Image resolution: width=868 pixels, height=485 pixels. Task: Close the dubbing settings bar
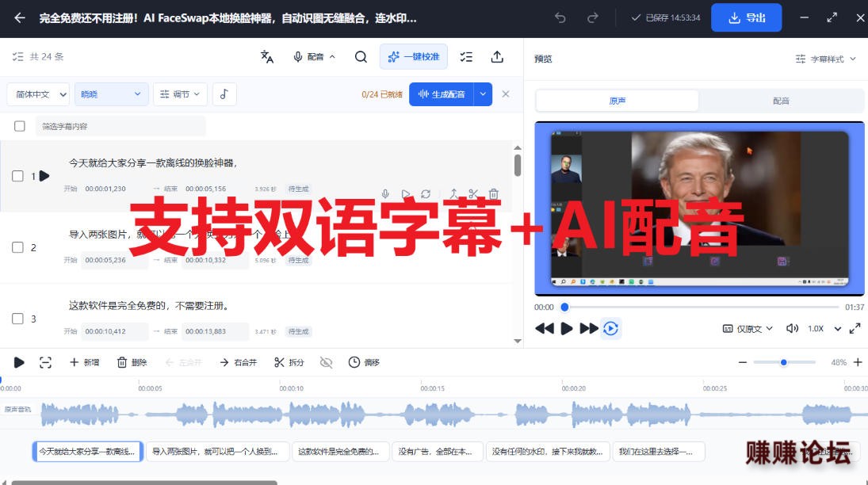[x=506, y=94]
